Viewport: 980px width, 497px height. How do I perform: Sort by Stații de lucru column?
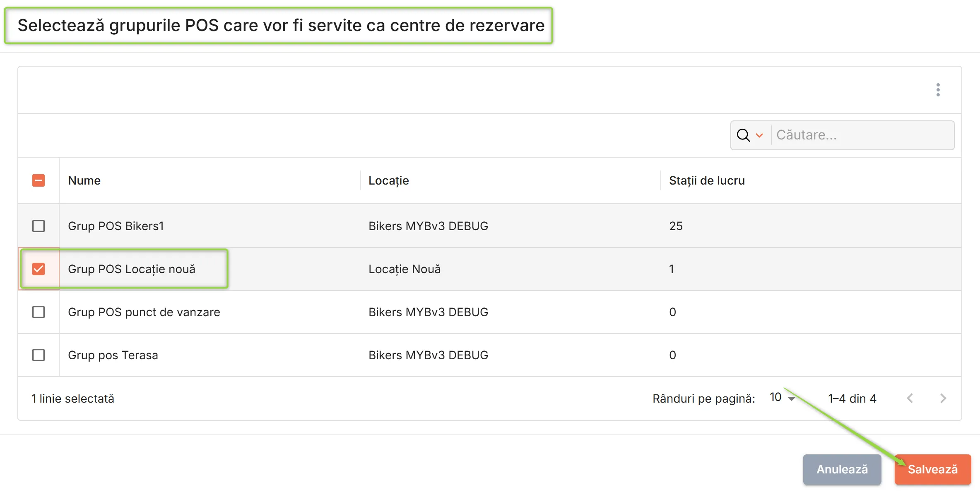point(707,180)
